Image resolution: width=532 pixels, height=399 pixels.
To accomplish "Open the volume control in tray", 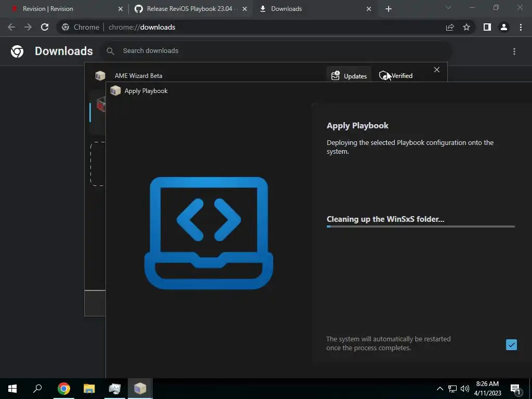I will tap(465, 389).
